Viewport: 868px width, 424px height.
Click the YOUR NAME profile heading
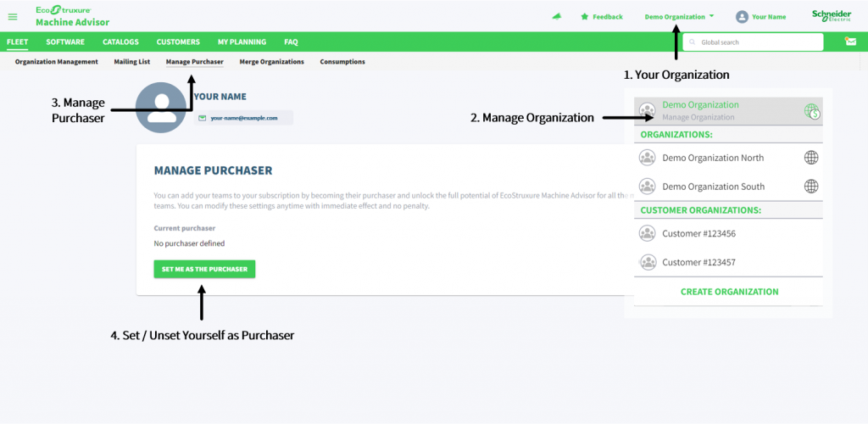(220, 97)
